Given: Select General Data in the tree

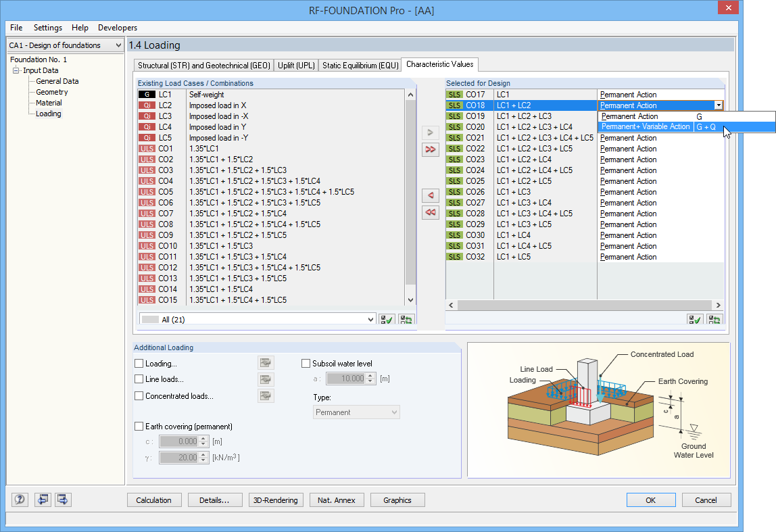Looking at the screenshot, I should [57, 81].
